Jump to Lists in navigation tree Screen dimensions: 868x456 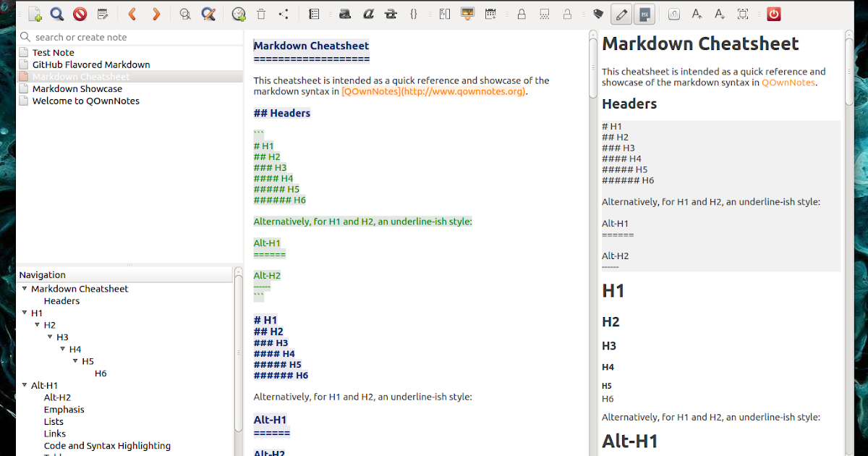coord(54,421)
